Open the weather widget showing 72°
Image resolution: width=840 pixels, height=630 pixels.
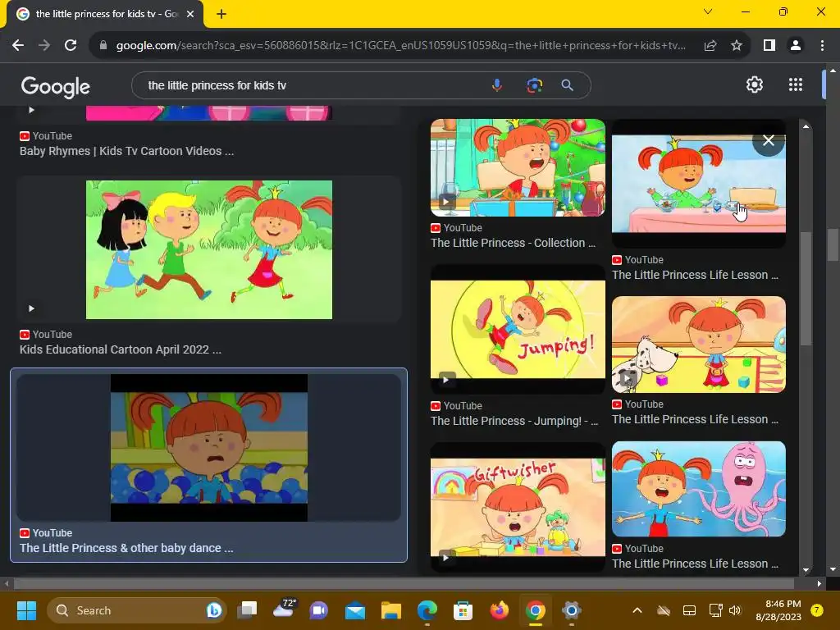coord(283,609)
